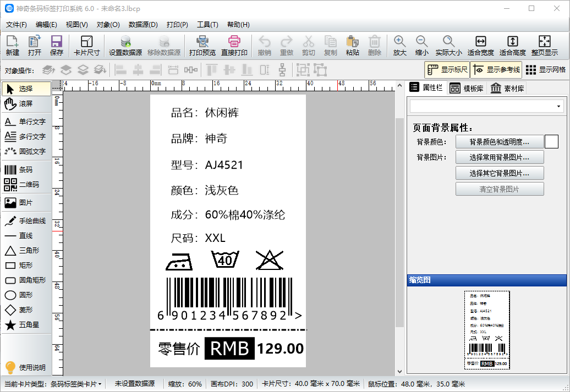Screen dimensions: 570x392
Task: Toggle 显示网格 grid display
Action: click(545, 70)
